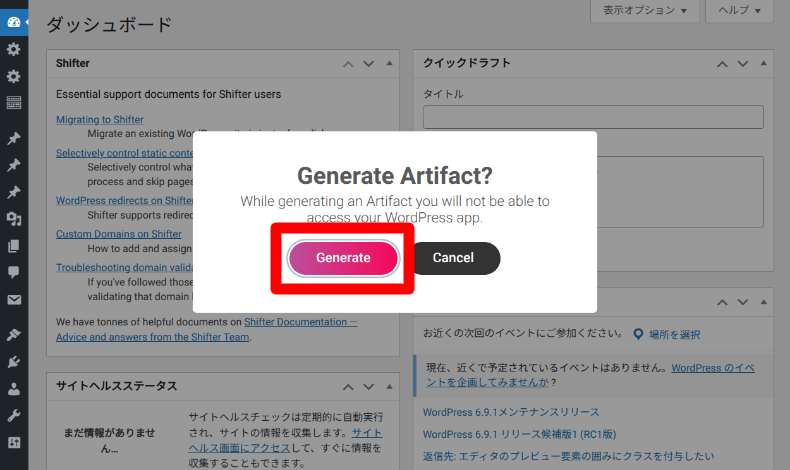Open the 表示オプション dropdown
Screen dimensions: 790x470
point(645,10)
